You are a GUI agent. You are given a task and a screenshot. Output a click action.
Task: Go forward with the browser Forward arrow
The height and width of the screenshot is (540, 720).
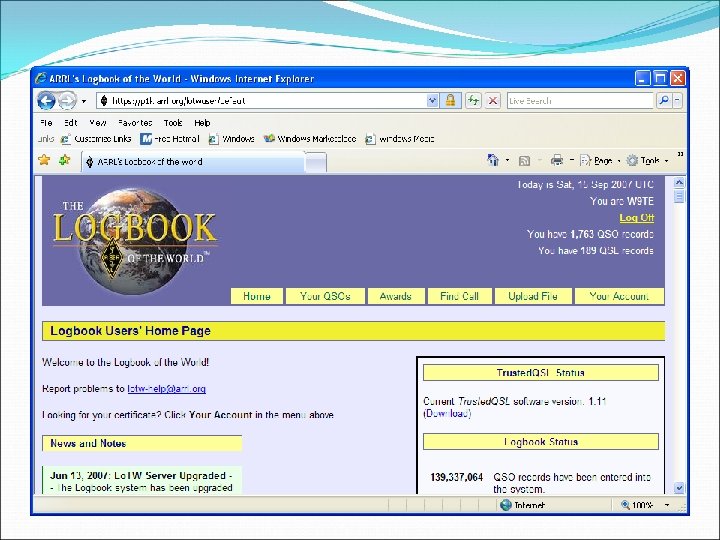[67, 101]
